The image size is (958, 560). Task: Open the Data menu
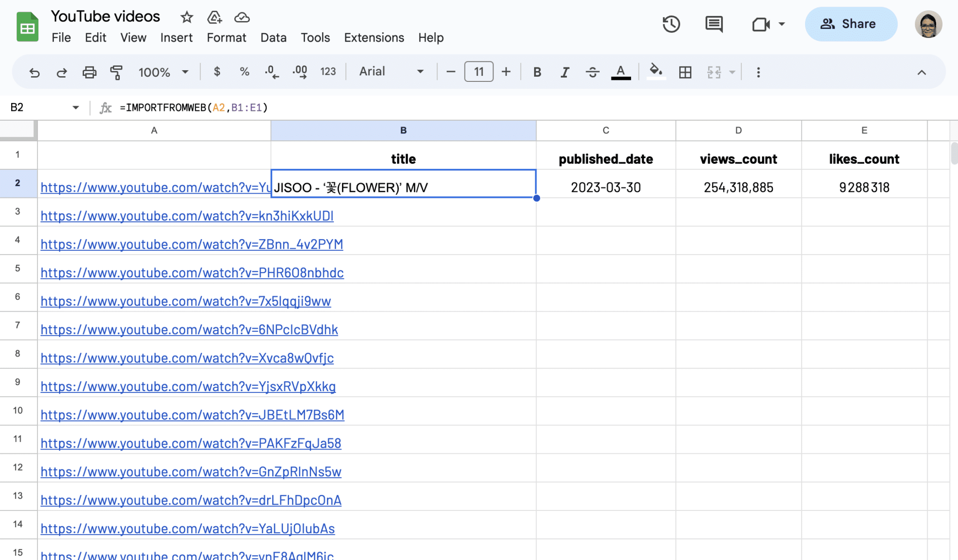coord(274,37)
